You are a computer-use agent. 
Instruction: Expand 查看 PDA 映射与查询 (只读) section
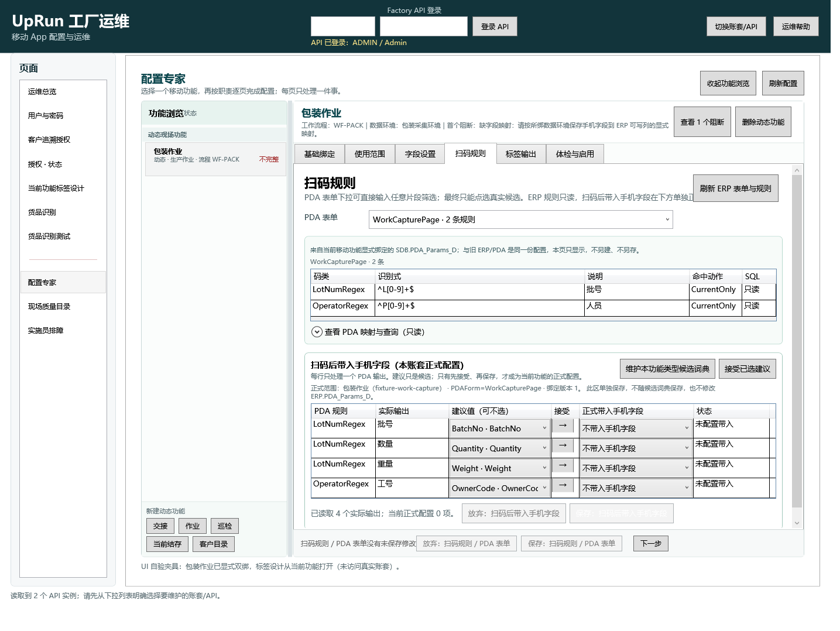(368, 332)
